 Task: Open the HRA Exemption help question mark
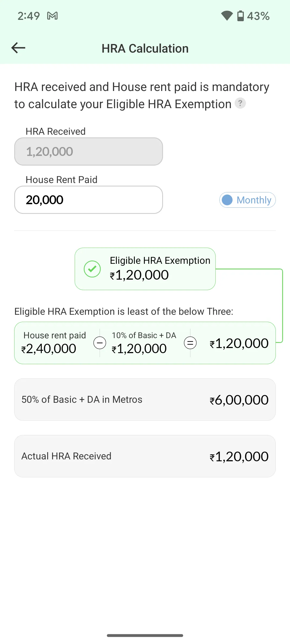point(240,103)
